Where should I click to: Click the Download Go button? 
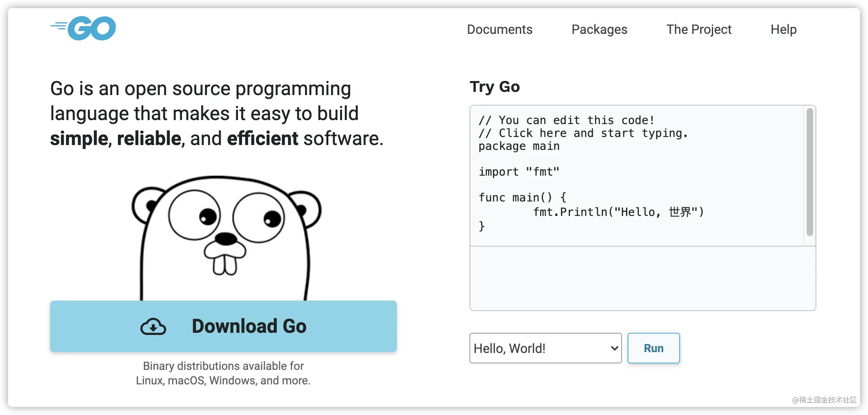(x=223, y=326)
